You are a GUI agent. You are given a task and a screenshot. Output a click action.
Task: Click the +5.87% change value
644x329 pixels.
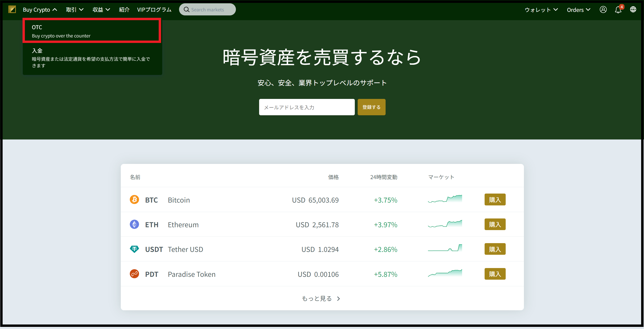(386, 274)
